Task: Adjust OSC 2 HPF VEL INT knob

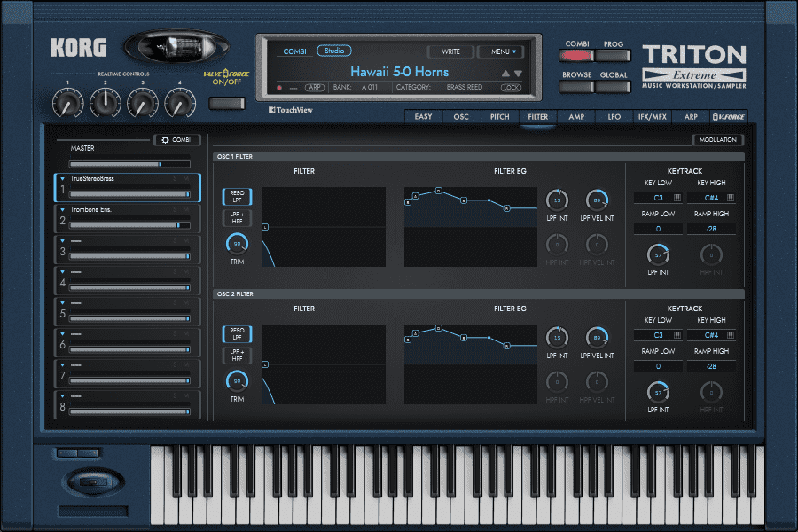Action: 597,382
